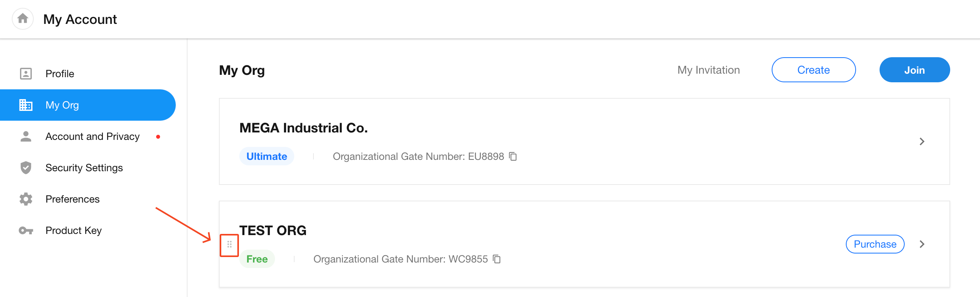Open the Profile menu item
This screenshot has width=980, height=297.
(60, 74)
